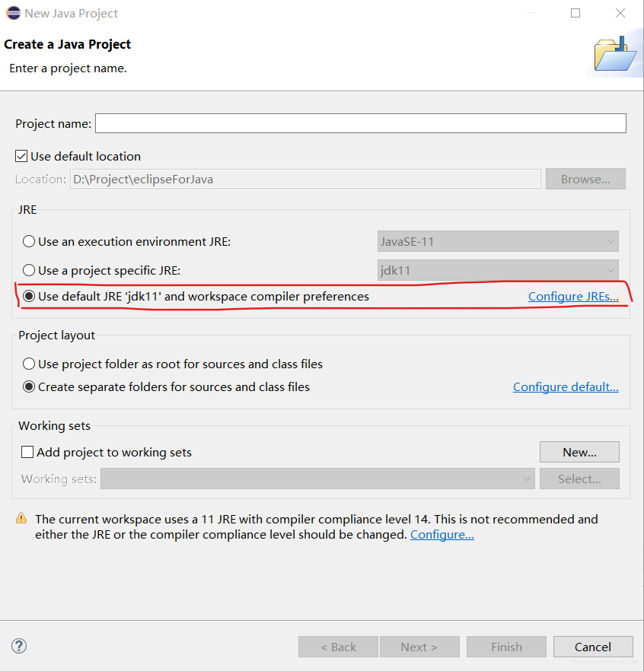Uncheck 'Use default location'
Image resolution: width=644 pixels, height=671 pixels.
point(21,156)
